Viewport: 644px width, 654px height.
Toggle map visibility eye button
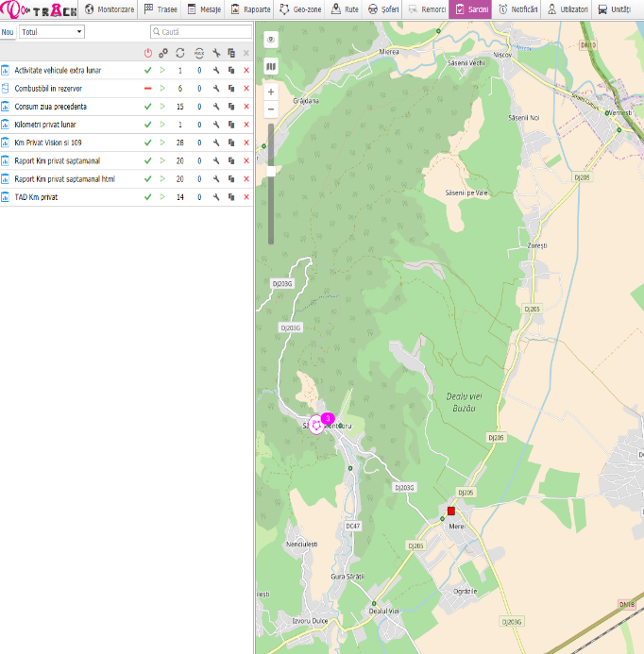click(271, 41)
